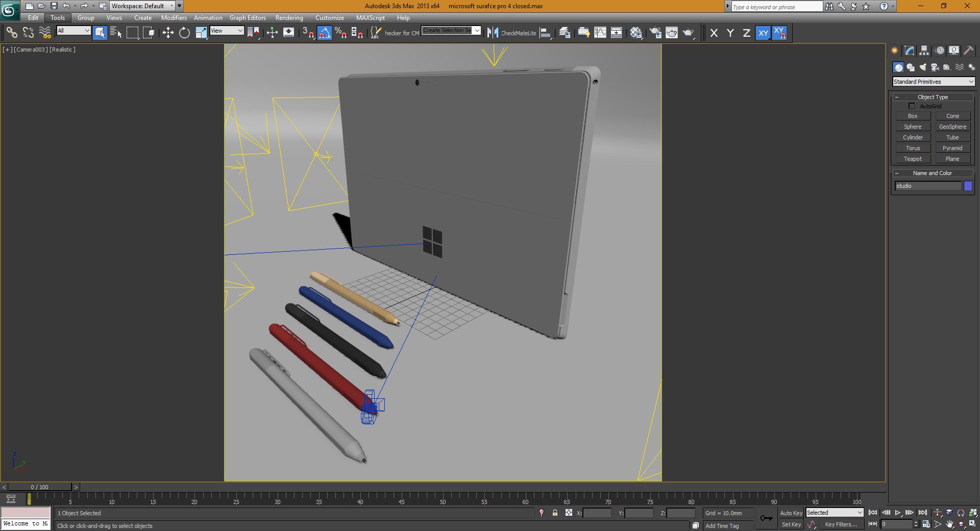Choose the Rectangular Selection Region icon
Screen dimensions: 980x531
(132, 33)
